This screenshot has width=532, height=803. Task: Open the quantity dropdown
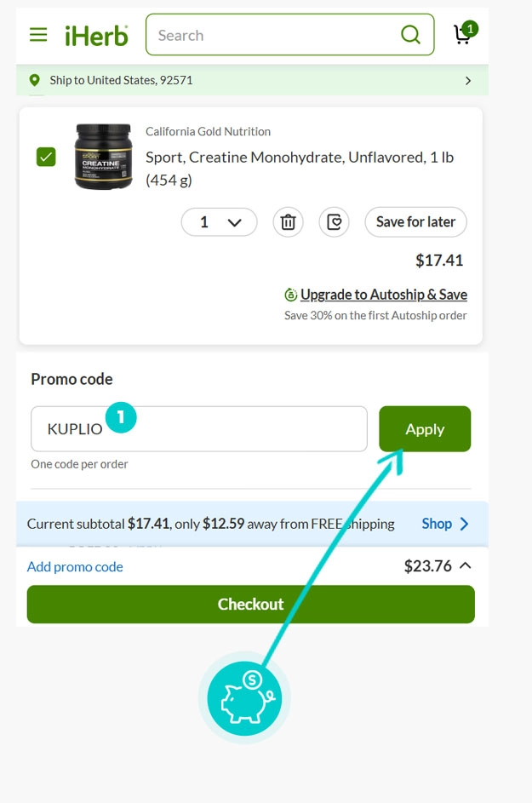[219, 222]
